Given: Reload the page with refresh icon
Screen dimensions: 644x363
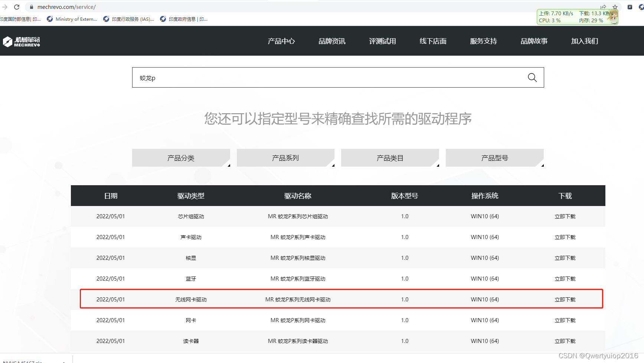Looking at the screenshot, I should 17,7.
